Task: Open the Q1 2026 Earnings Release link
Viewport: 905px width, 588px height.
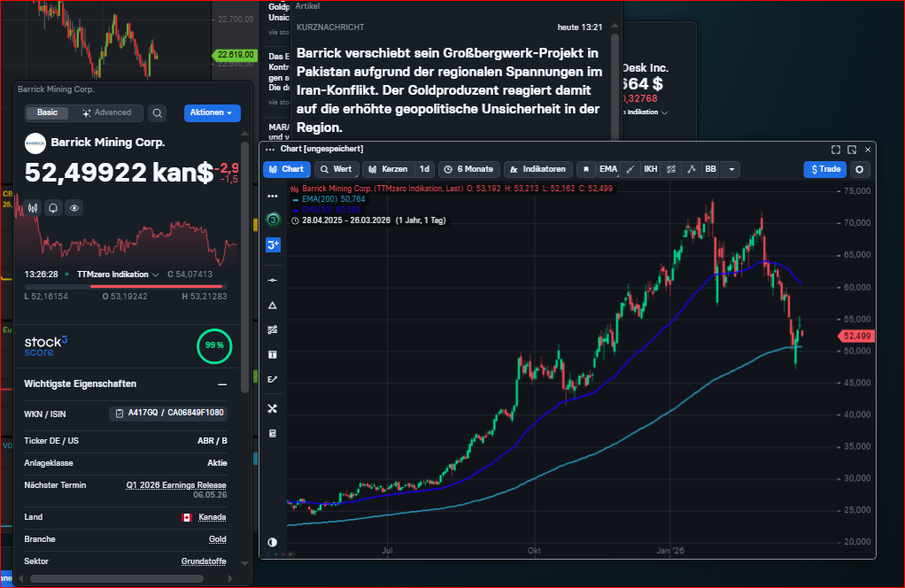Action: click(x=176, y=485)
